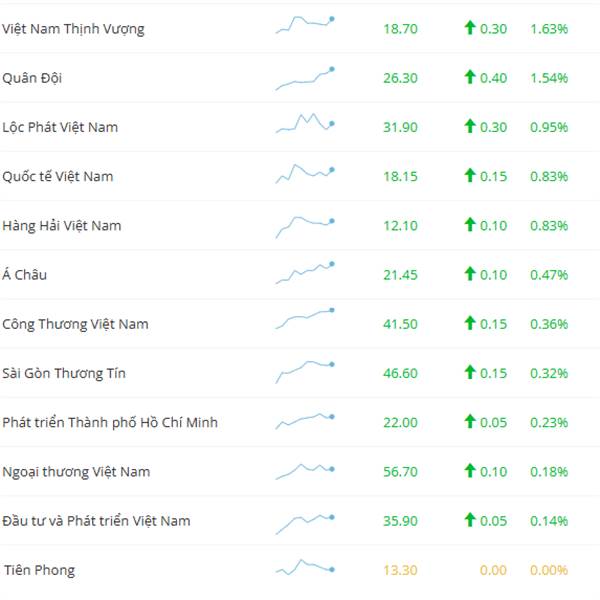This screenshot has width=600, height=600.
Task: Open Quốc tế Việt Nam bank link
Action: click(x=58, y=176)
